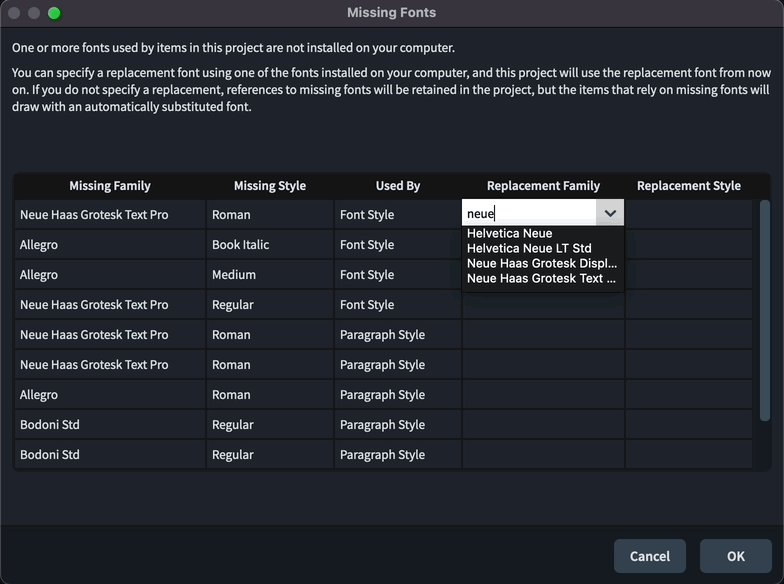Click the 'Replacement Style' column header
The image size is (784, 584).
(689, 186)
